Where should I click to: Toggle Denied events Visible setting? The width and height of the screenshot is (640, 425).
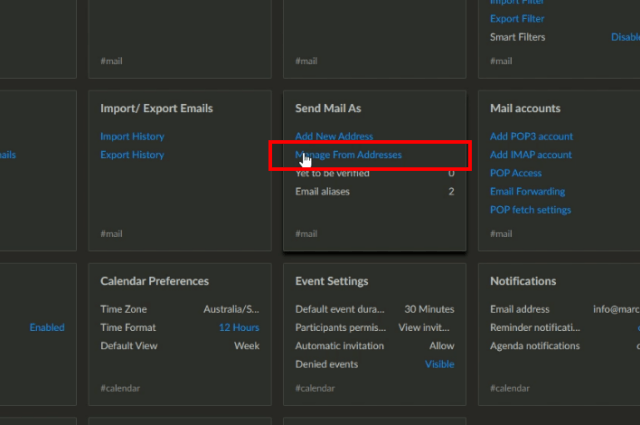[439, 364]
